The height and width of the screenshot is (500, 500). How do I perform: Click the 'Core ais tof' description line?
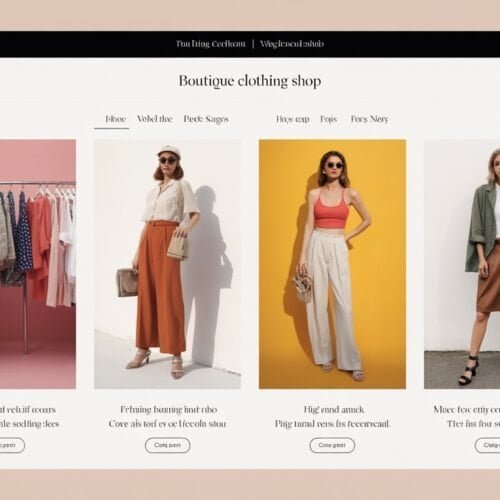pos(167,424)
